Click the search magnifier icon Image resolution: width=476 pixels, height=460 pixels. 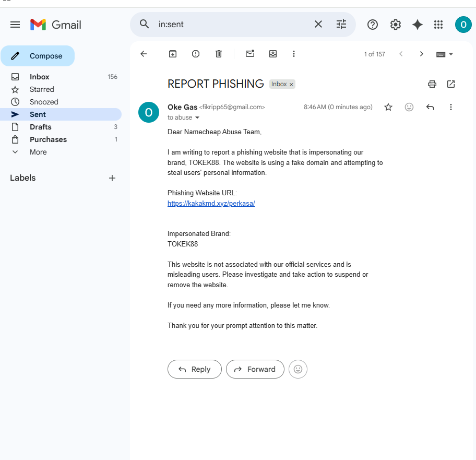tap(144, 24)
